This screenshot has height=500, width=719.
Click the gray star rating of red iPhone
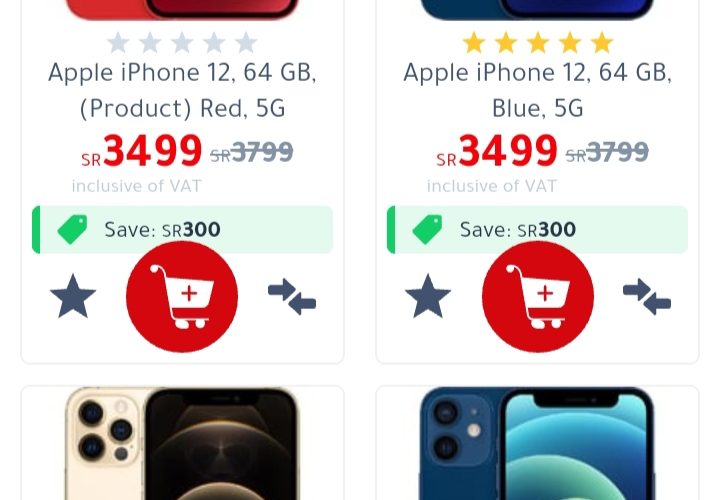coord(182,43)
